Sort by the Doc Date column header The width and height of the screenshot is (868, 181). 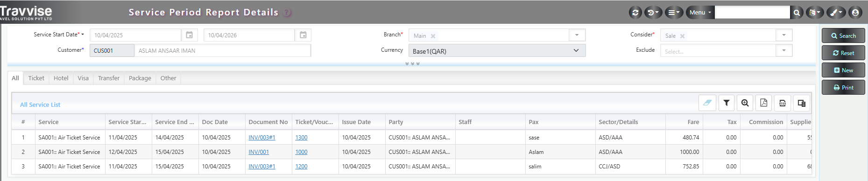pyautogui.click(x=222, y=122)
